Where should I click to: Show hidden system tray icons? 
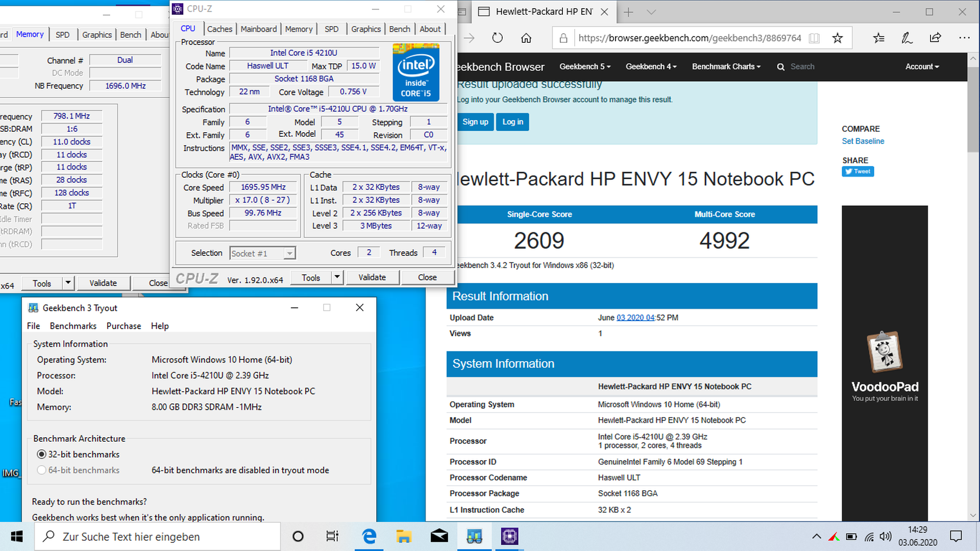click(x=817, y=536)
